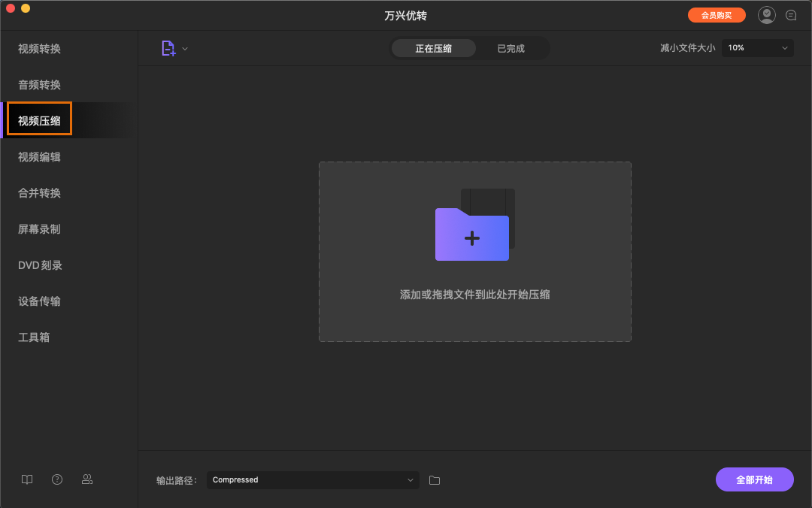
Task: Expand the add file dropdown chevron
Action: [184, 47]
